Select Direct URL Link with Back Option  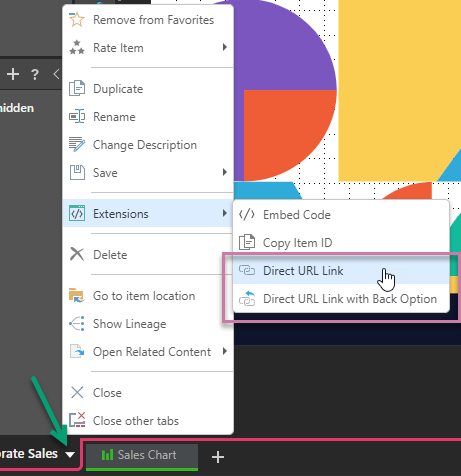pos(341,299)
